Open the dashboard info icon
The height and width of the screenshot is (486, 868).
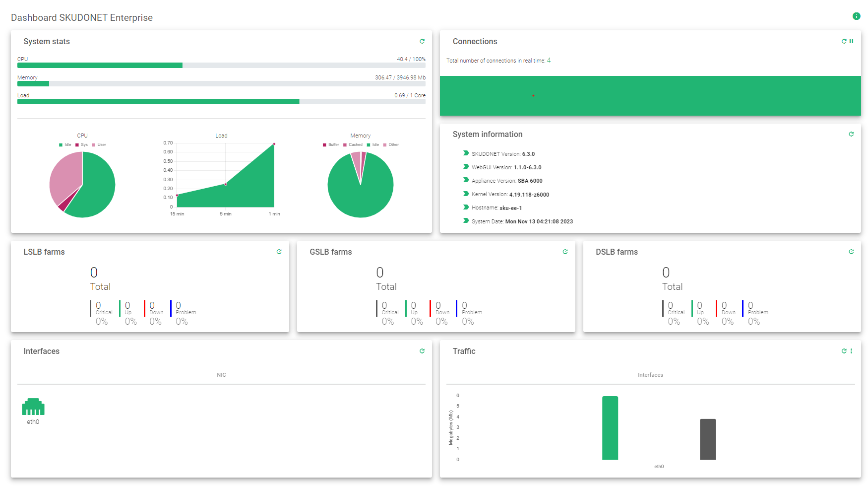pyautogui.click(x=856, y=16)
